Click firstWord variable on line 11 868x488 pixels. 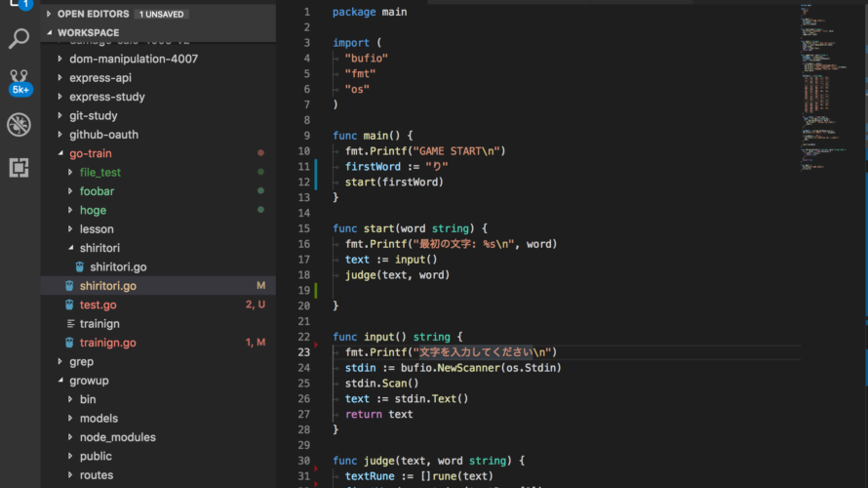coord(373,167)
